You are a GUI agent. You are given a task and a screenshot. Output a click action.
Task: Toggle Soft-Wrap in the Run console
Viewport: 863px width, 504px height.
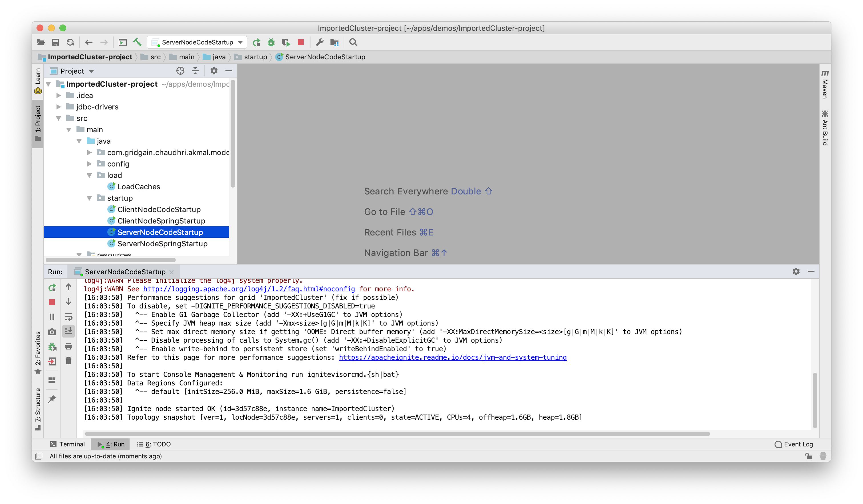click(68, 316)
